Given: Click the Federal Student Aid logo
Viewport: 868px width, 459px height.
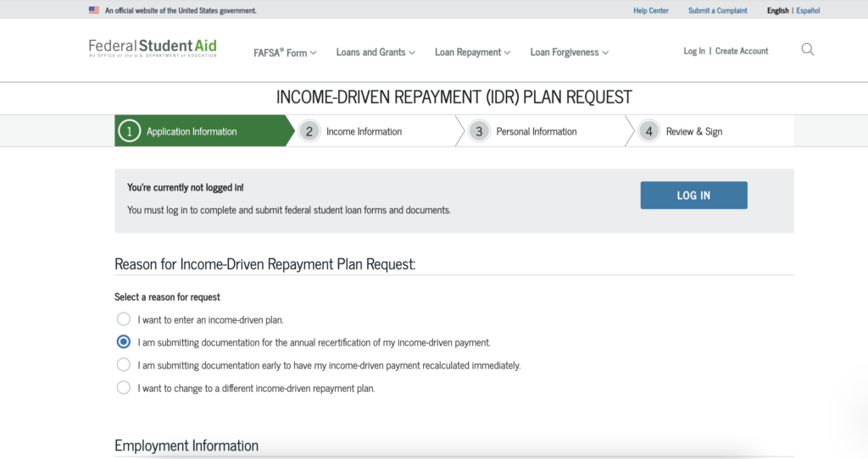Looking at the screenshot, I should [153, 47].
